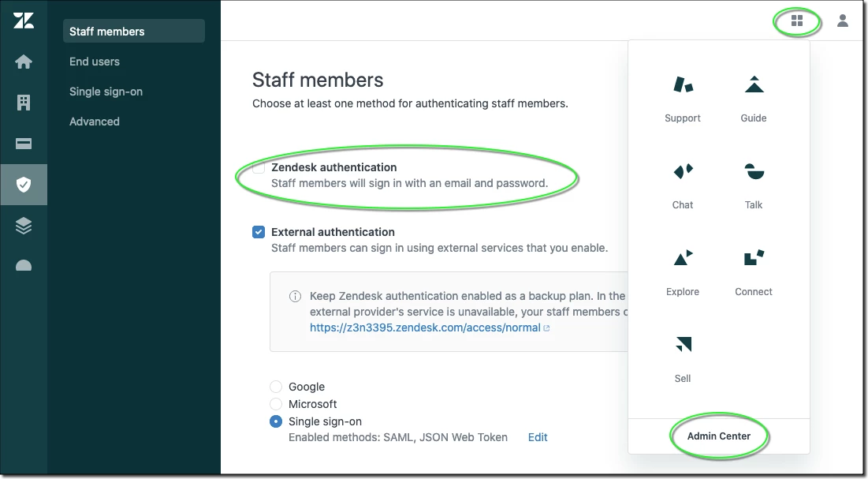Toggle the Zendesk products grid icon

tap(796, 21)
